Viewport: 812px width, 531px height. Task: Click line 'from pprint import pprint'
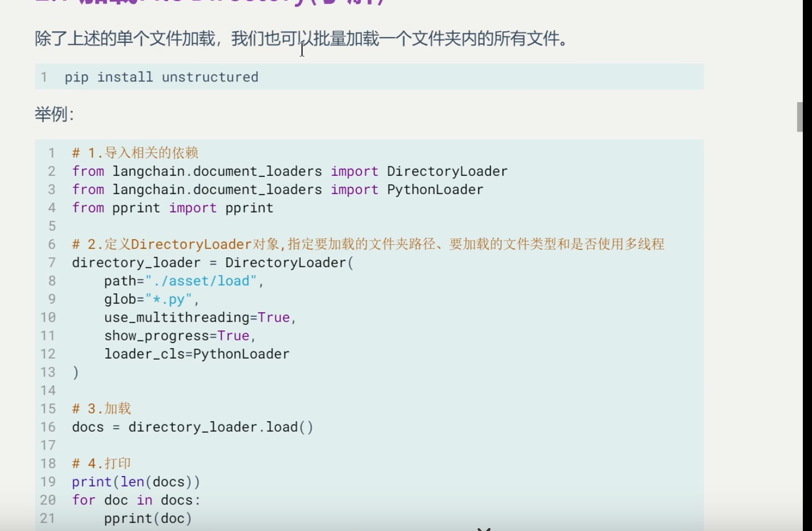point(172,208)
